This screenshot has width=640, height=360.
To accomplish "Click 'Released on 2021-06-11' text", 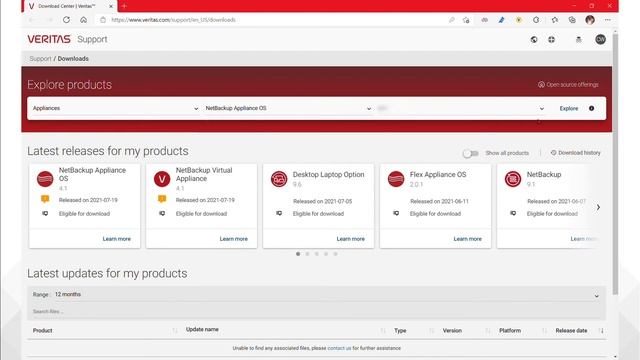I will coord(439,201).
